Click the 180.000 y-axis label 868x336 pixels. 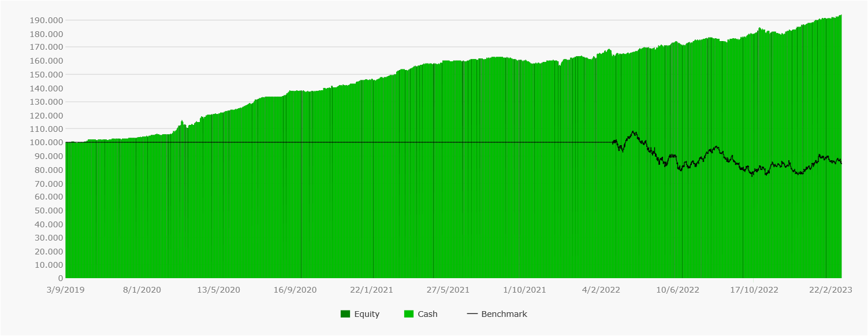[46, 34]
